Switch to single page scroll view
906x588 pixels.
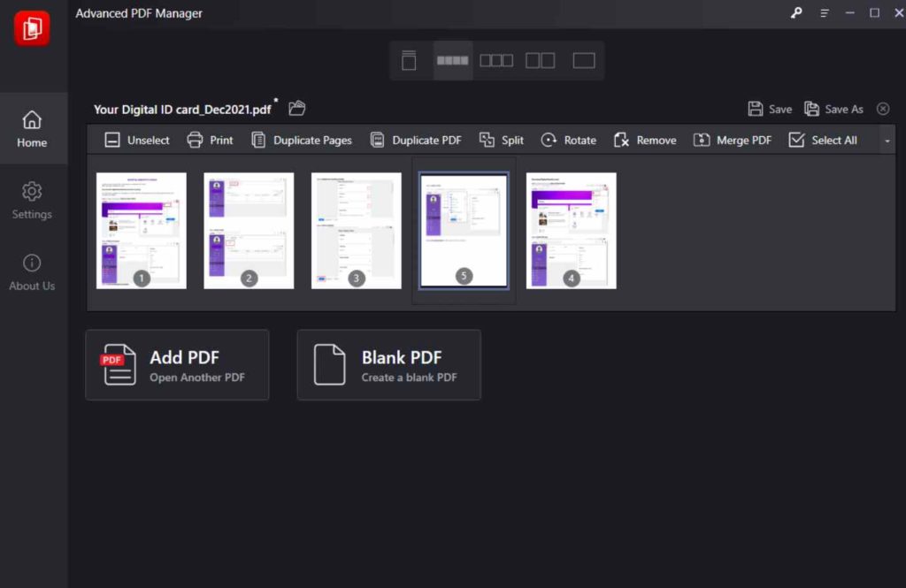[x=409, y=60]
